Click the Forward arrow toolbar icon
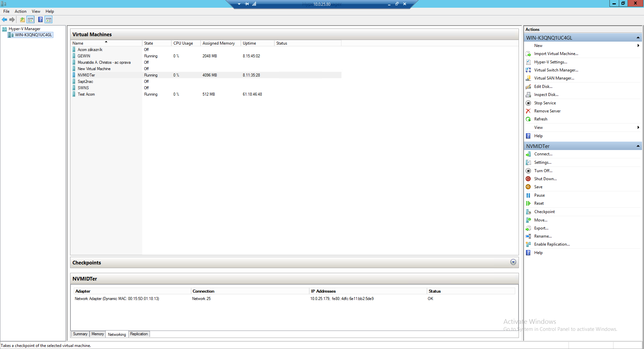The image size is (644, 349). [12, 20]
